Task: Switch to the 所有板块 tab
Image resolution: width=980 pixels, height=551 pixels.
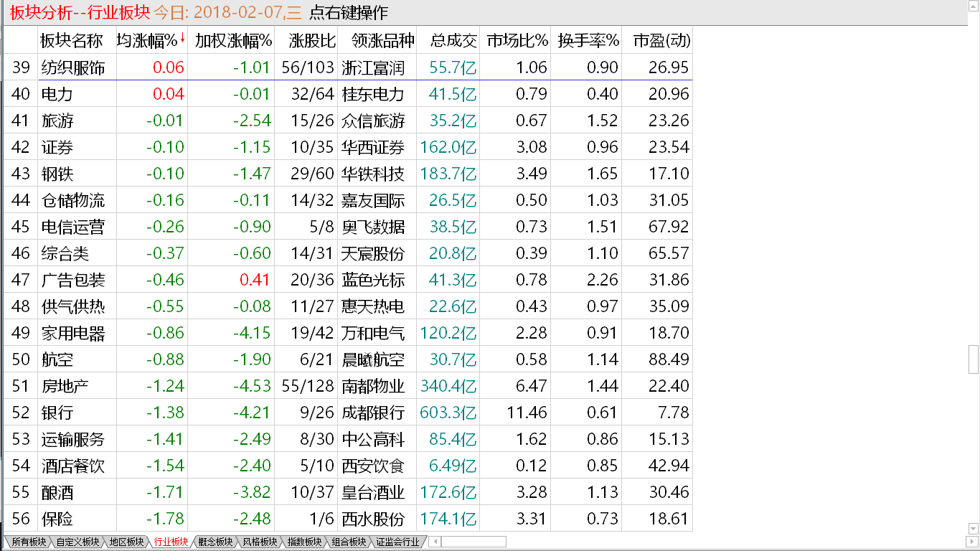Action: pos(27,542)
